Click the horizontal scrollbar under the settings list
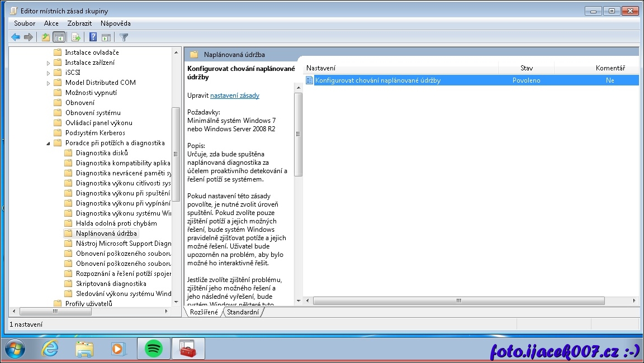The width and height of the screenshot is (644, 363). (458, 300)
